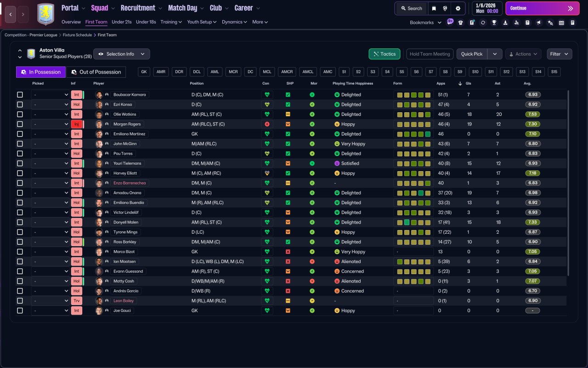Click the Fixture Schedule breadcrumb

click(x=77, y=35)
